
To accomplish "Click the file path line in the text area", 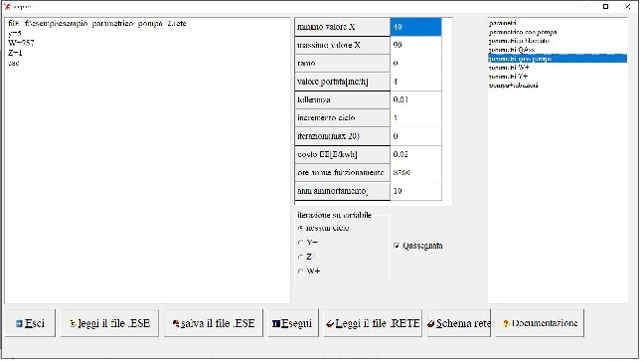I will (x=97, y=24).
